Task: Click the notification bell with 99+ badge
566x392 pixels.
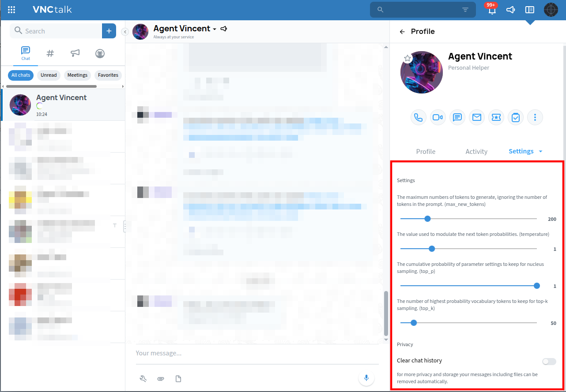Action: point(492,10)
